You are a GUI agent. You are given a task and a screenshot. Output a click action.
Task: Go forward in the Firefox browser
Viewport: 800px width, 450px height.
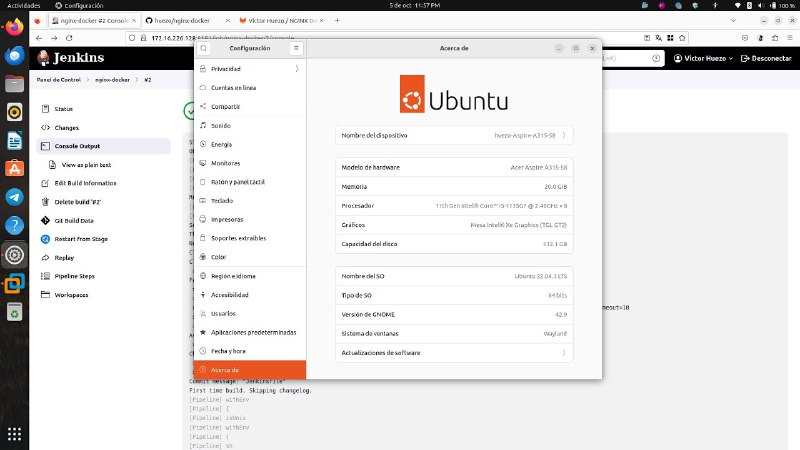click(x=54, y=38)
